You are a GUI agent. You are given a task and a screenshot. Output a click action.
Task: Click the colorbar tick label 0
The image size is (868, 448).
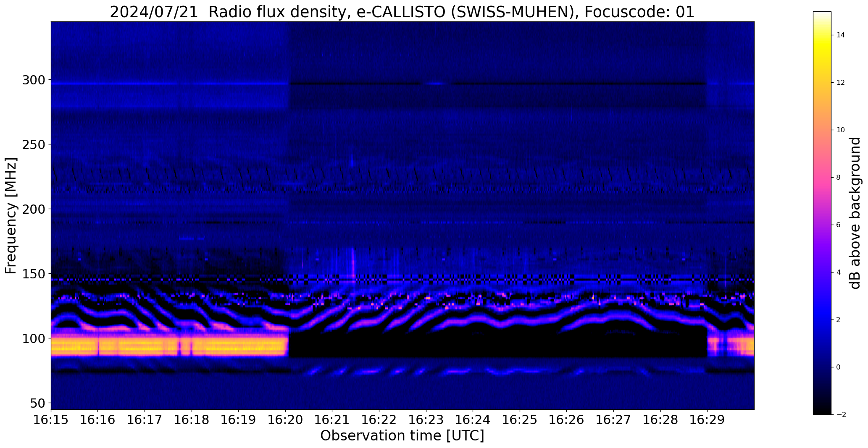click(838, 367)
